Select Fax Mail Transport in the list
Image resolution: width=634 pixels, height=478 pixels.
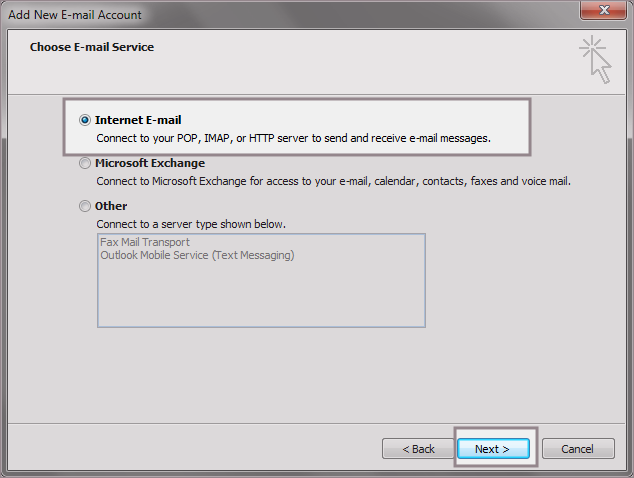pyautogui.click(x=145, y=242)
